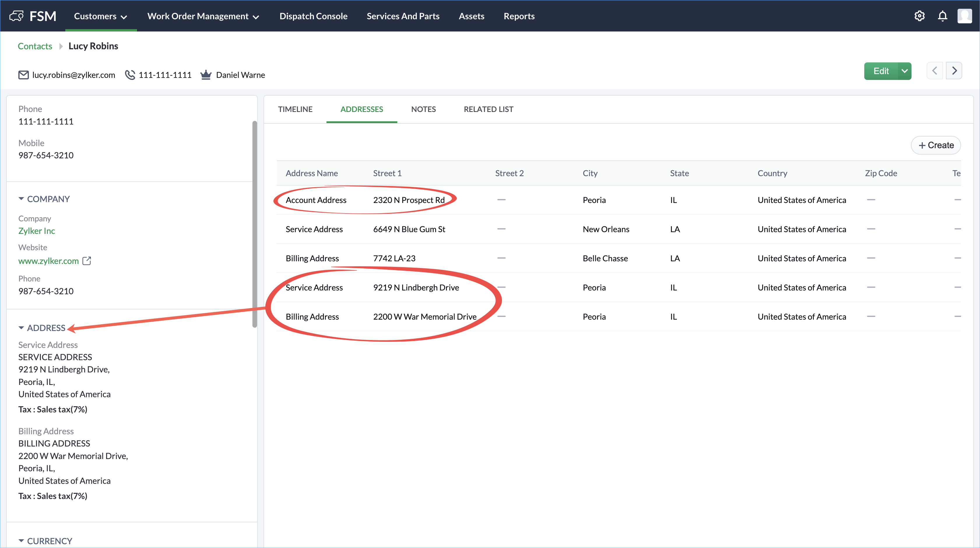Click the phone handset icon
980x548 pixels.
click(130, 75)
